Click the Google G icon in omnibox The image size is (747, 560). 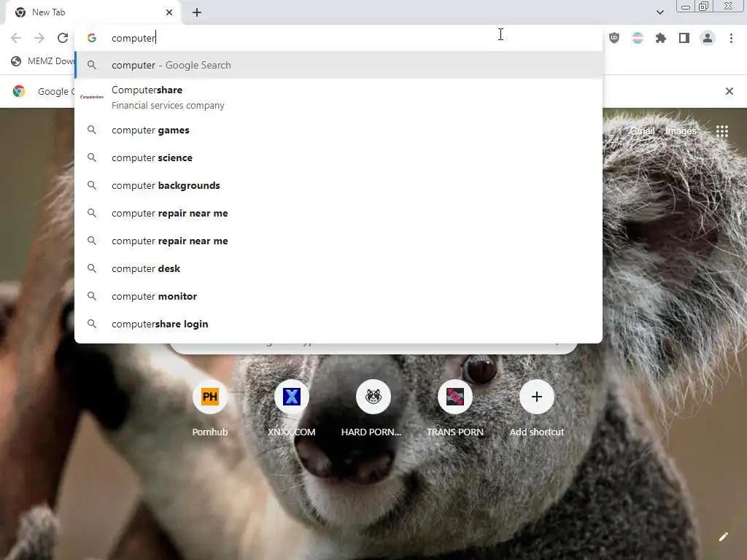click(92, 38)
